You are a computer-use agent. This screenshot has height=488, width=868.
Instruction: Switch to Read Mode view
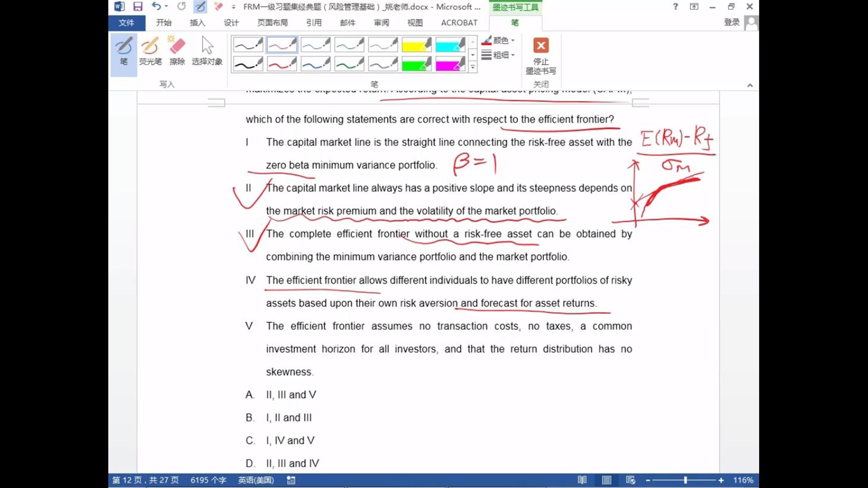582,480
